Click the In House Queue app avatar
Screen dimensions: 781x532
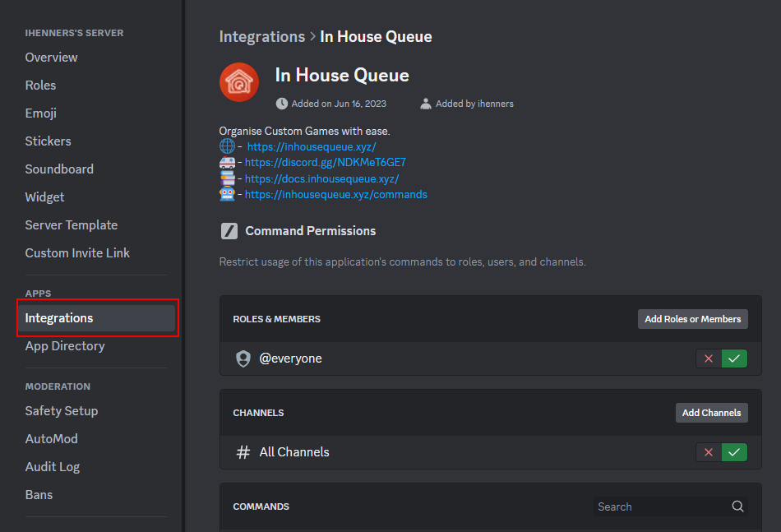[x=239, y=82]
